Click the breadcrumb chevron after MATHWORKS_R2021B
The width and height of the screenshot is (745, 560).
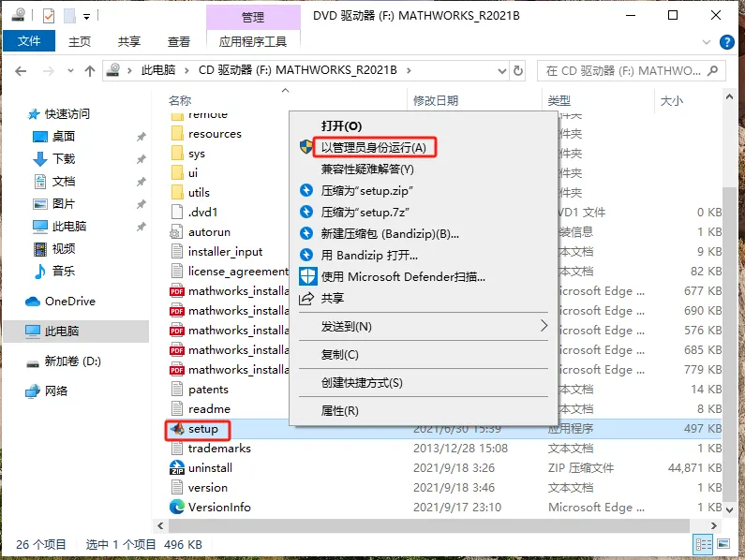pyautogui.click(x=409, y=71)
